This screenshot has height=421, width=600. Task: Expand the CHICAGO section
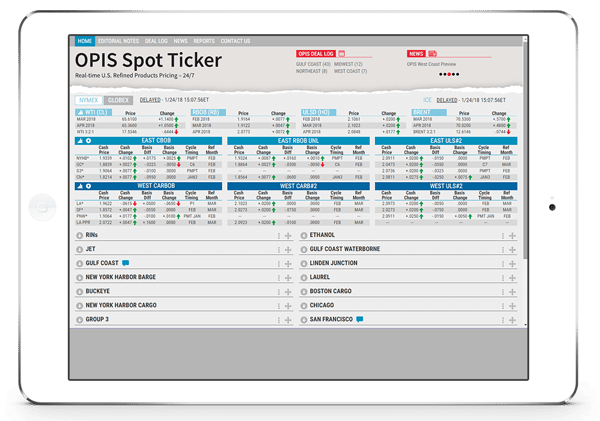tap(304, 306)
